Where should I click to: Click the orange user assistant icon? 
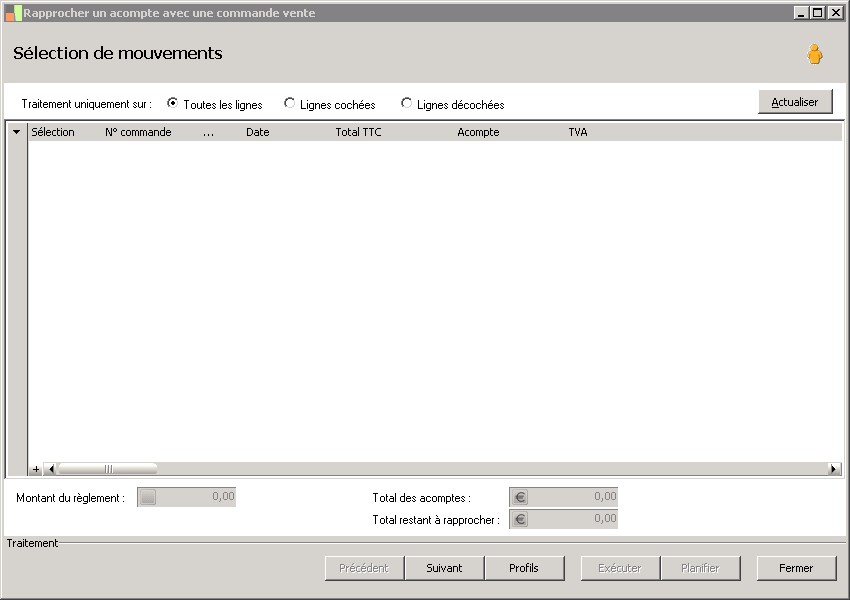(814, 54)
